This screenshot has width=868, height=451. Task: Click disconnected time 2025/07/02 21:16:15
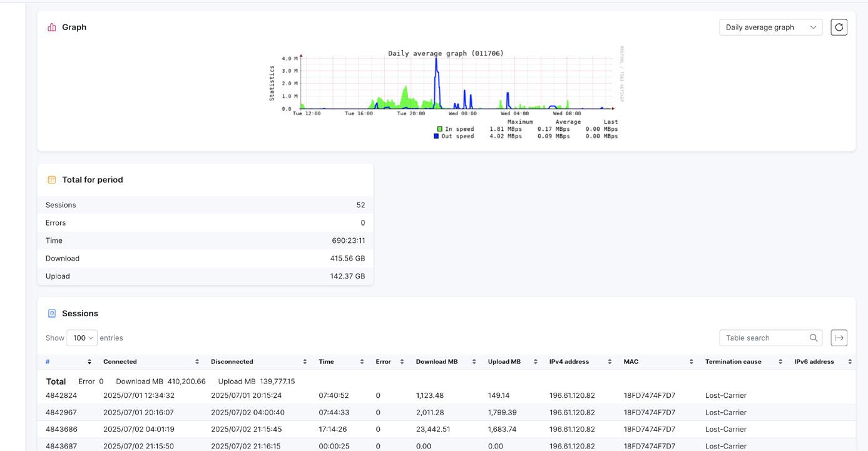(246, 446)
